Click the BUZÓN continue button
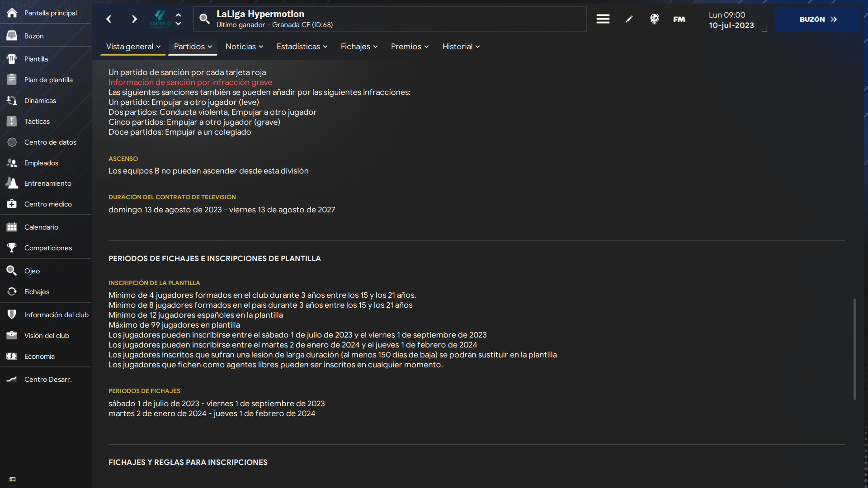Image resolution: width=868 pixels, height=488 pixels. (x=817, y=19)
